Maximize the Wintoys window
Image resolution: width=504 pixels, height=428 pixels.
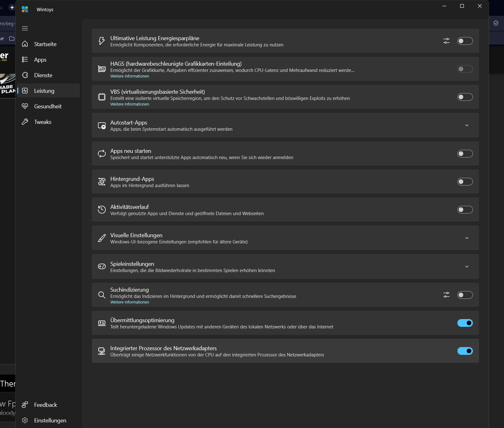click(x=462, y=6)
